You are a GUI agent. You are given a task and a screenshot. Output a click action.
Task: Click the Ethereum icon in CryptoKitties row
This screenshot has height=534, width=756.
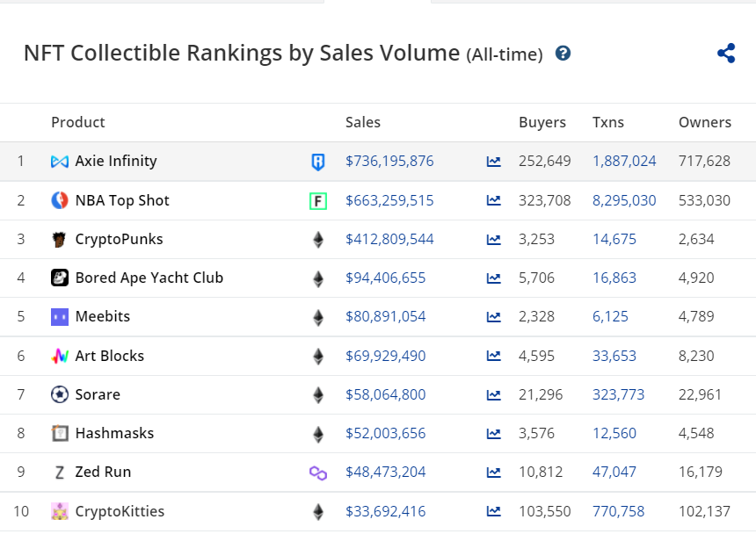pyautogui.click(x=318, y=511)
